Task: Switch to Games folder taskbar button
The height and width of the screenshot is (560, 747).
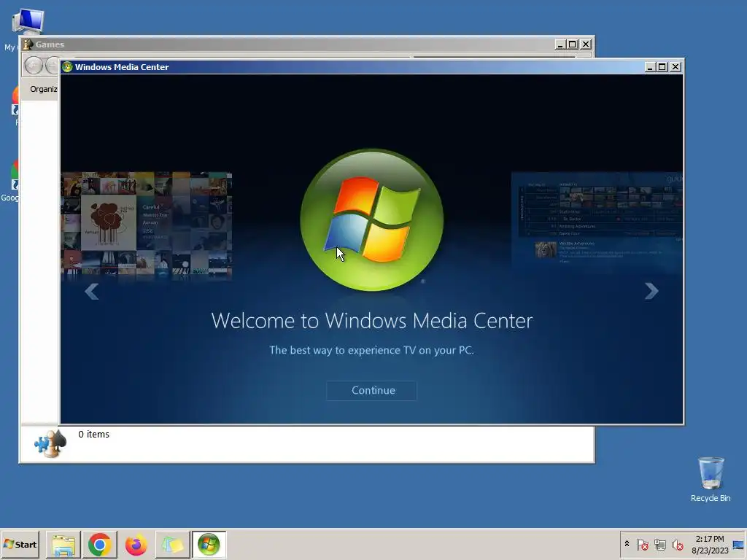Action: 172,544
